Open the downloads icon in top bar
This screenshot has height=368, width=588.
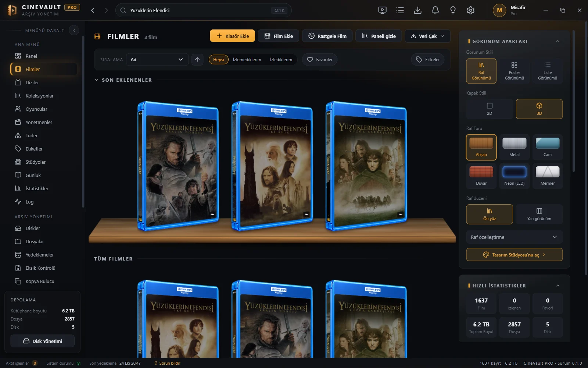(417, 10)
